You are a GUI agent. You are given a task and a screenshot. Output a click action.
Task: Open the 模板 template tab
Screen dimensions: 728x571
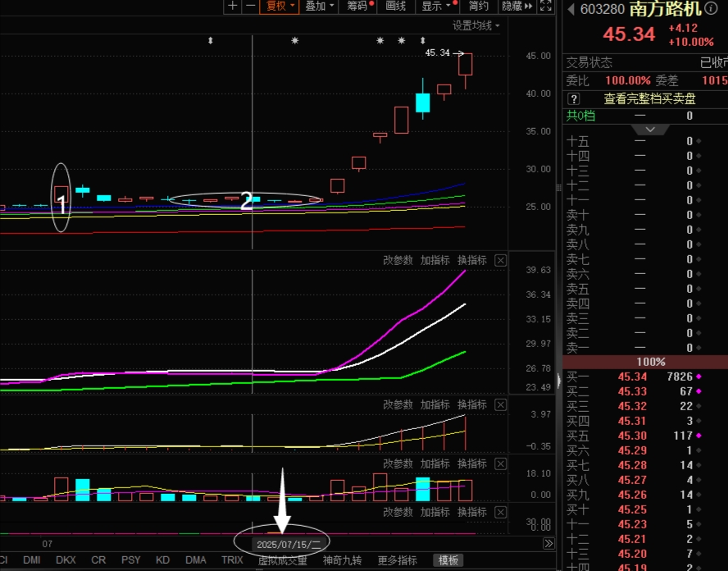point(448,561)
